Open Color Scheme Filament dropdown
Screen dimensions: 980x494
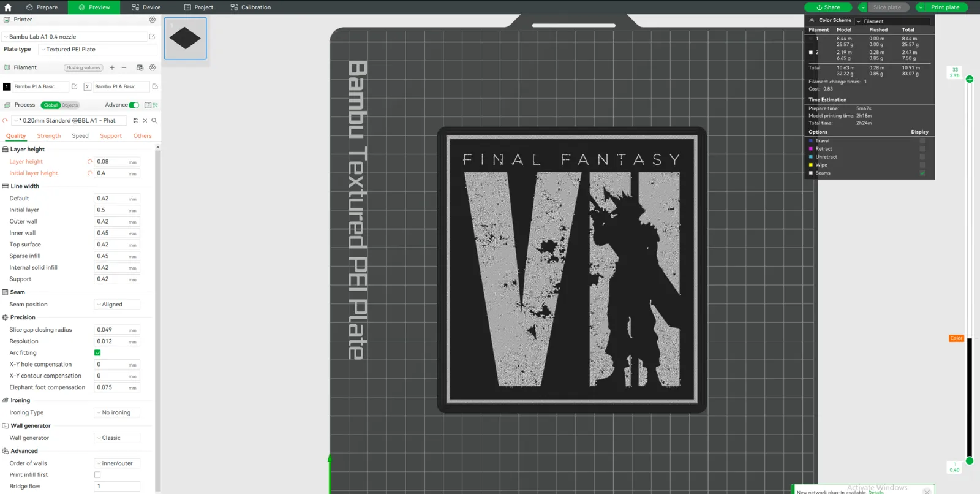click(892, 21)
